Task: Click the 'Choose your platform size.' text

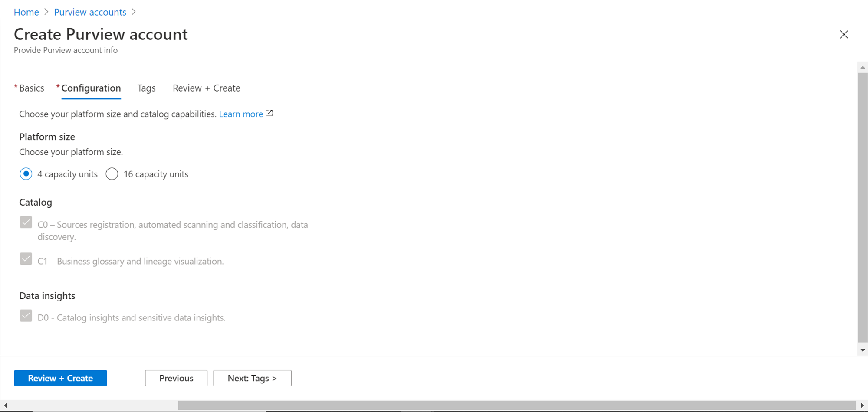Action: (71, 152)
